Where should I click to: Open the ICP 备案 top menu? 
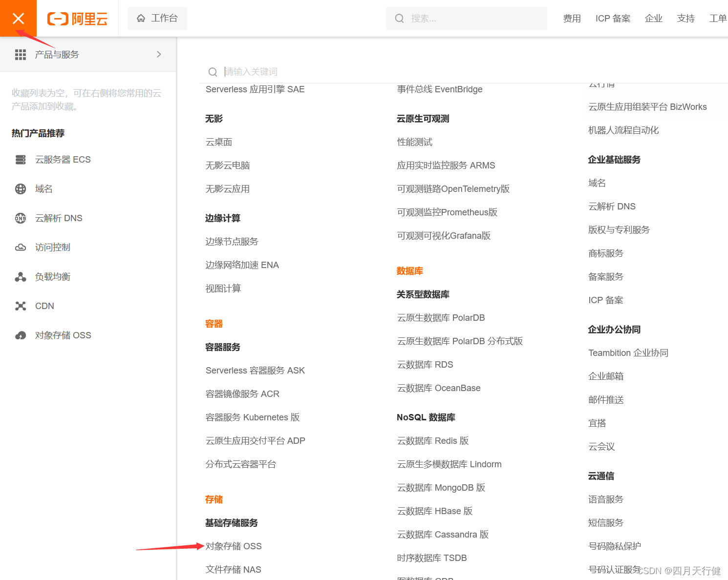[x=613, y=19]
